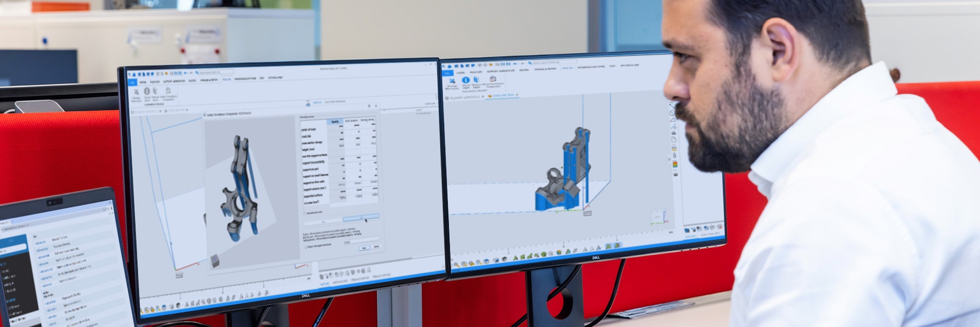Select the active scene tab on right monitor
The width and height of the screenshot is (980, 327).
point(503,96)
